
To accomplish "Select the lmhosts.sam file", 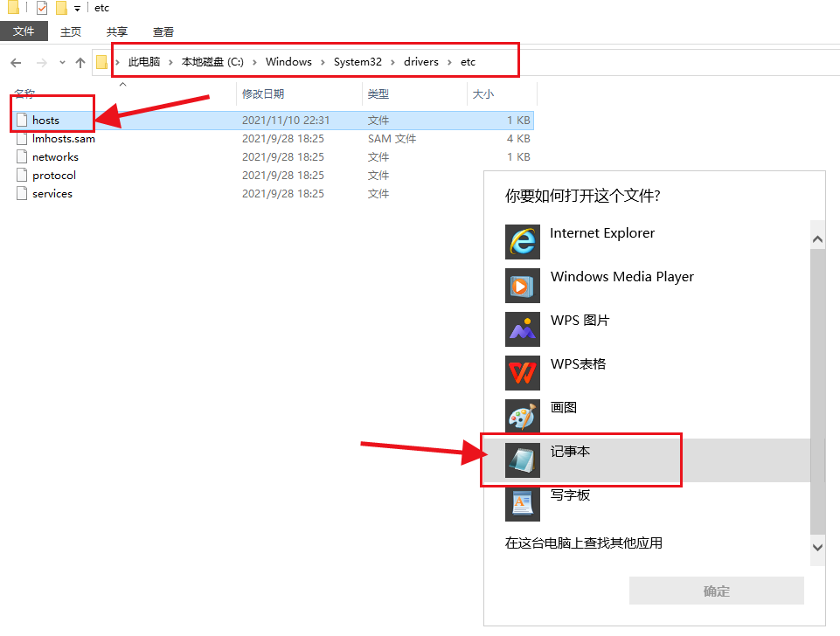I will [x=63, y=139].
